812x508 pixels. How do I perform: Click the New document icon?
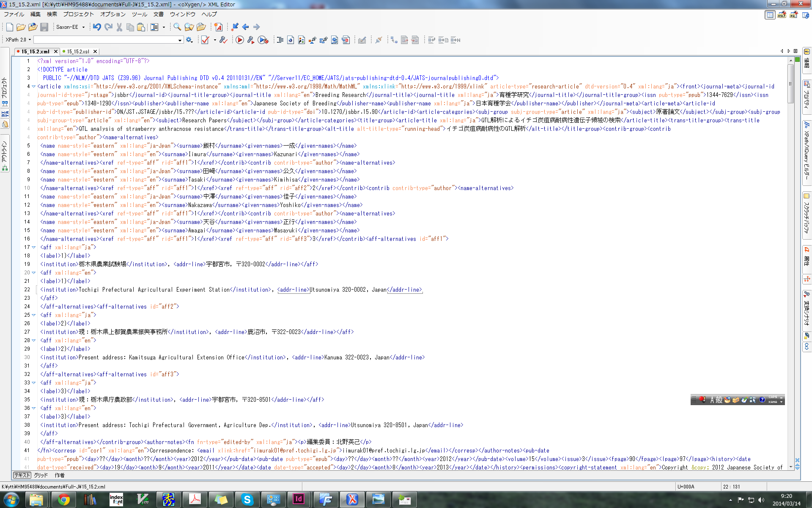point(9,27)
